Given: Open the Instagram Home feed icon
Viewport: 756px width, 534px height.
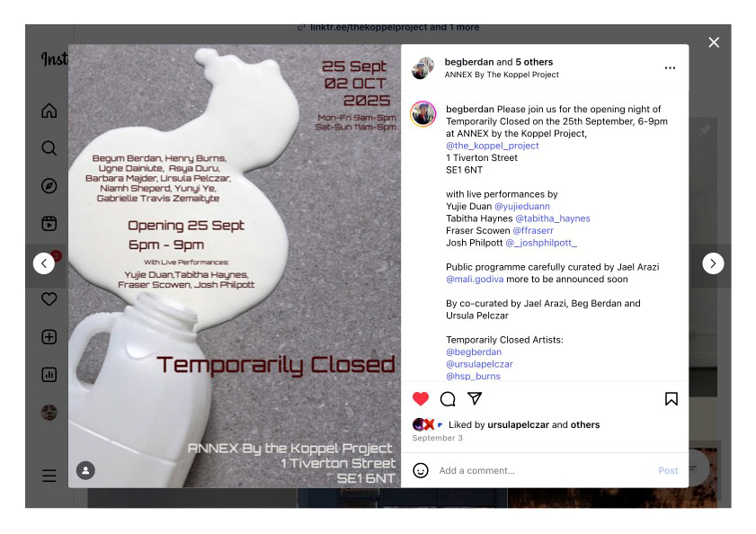Looking at the screenshot, I should tap(49, 111).
